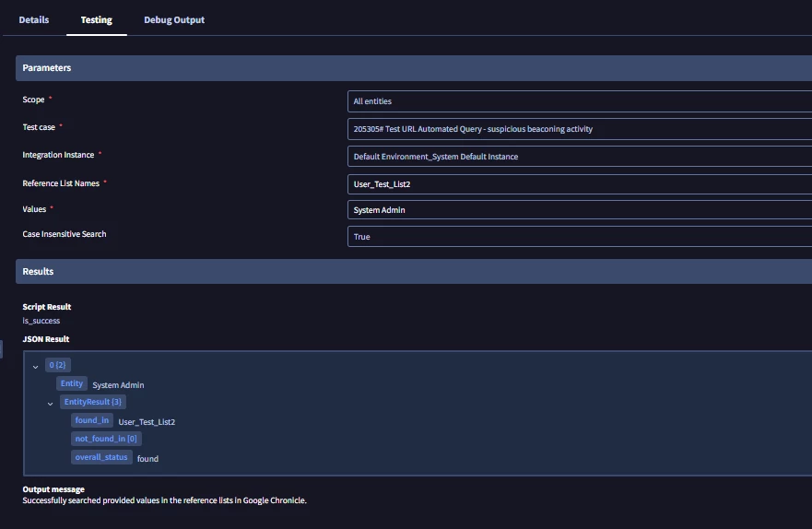Click the 0 {2} JSON node tag
812x529 pixels.
57,365
